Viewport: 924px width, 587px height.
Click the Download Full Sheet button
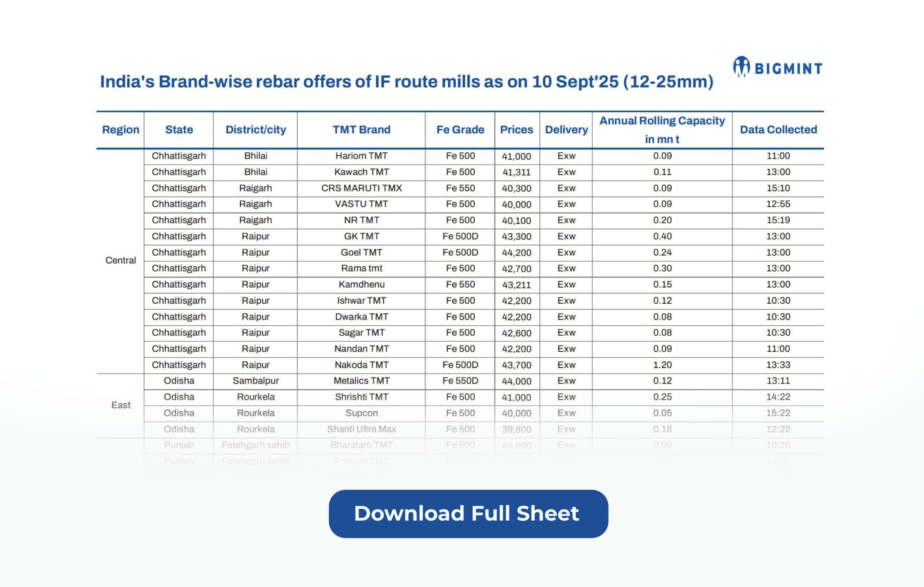click(468, 513)
